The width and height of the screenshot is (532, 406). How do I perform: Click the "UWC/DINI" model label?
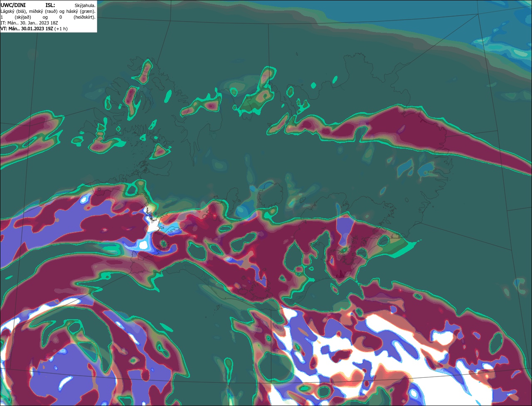(x=13, y=5)
